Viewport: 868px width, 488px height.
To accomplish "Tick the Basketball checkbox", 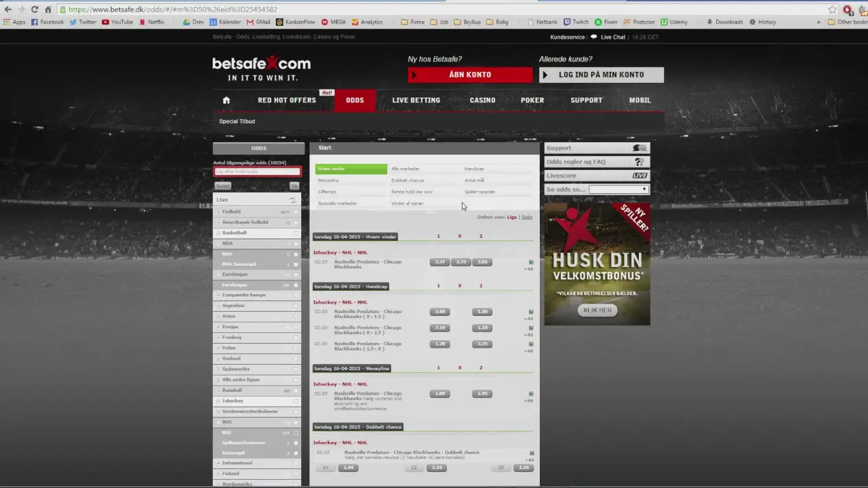I will [296, 233].
